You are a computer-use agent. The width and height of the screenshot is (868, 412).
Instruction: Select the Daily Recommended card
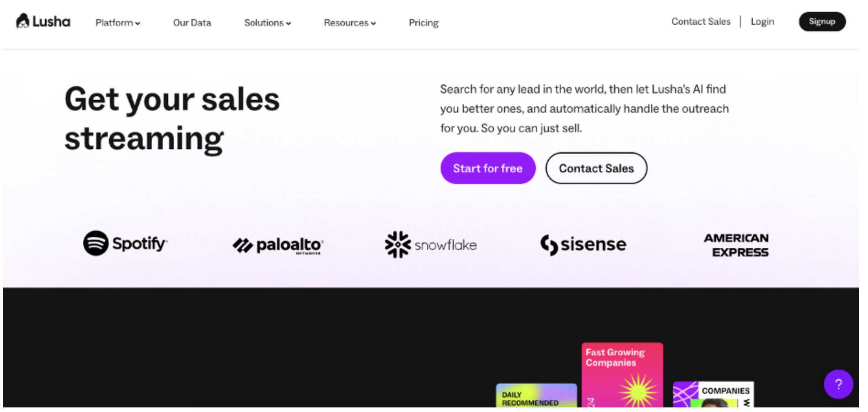point(536,396)
